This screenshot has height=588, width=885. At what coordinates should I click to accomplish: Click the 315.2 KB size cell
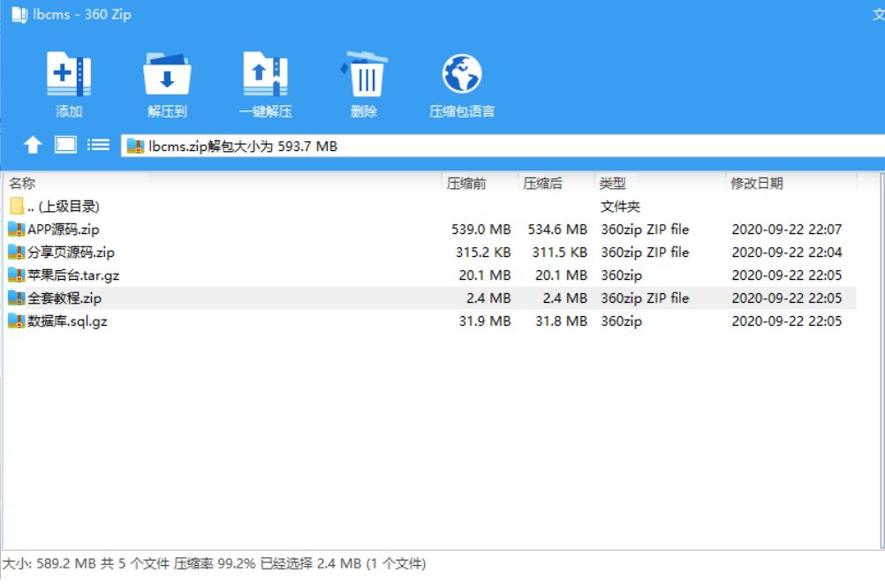[x=483, y=253]
